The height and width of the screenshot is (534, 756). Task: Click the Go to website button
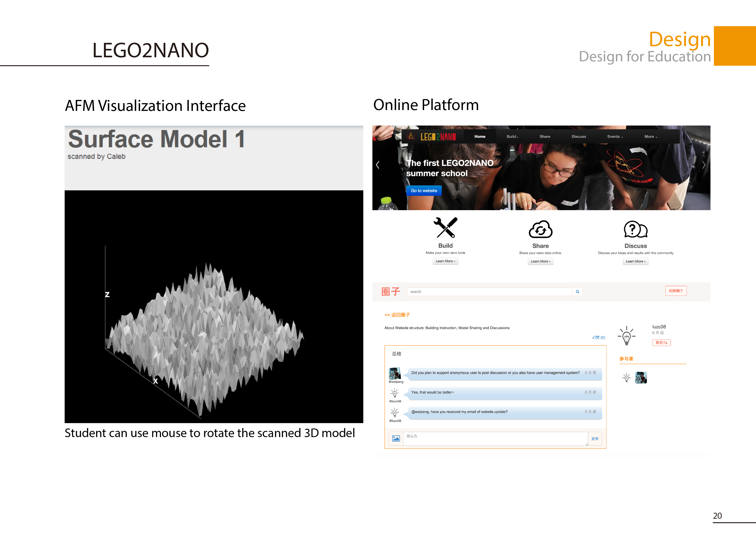424,191
